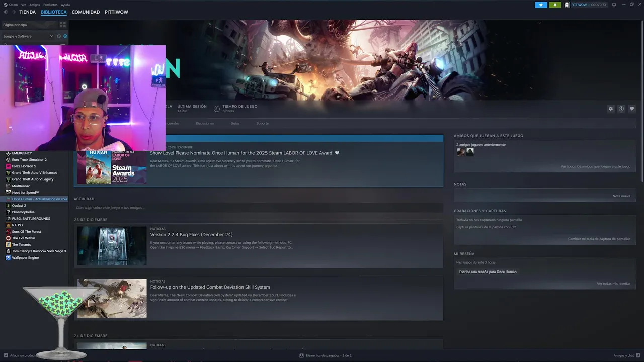Select Need for Speed in library list
Image resolution: width=644 pixels, height=362 pixels.
coord(25,193)
